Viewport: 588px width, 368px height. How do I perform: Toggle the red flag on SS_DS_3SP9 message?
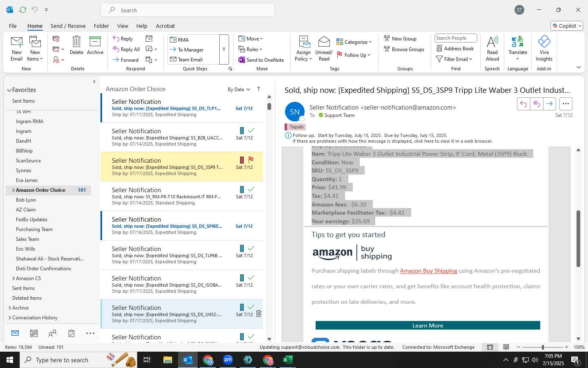(x=251, y=159)
